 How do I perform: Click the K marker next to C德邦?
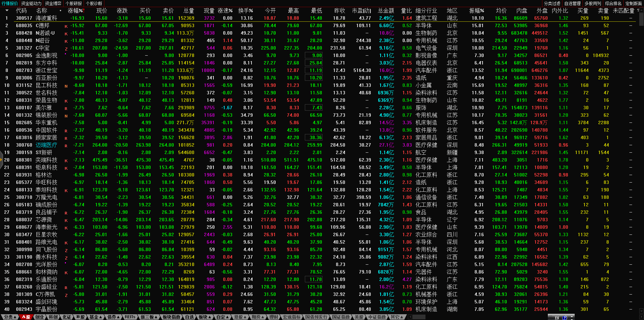pos(66,26)
